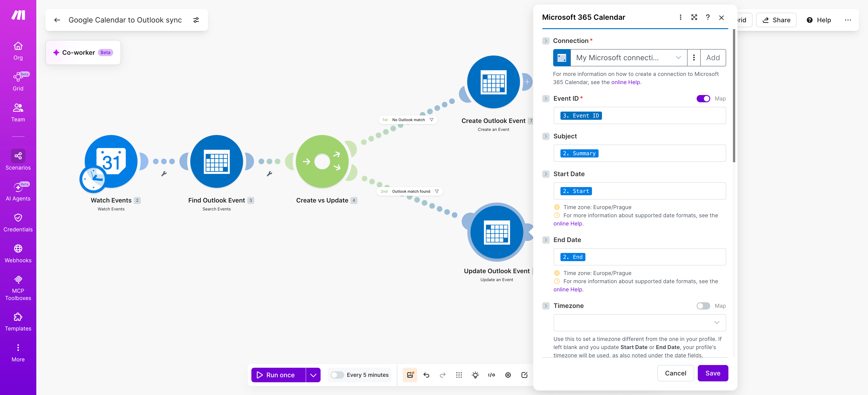Open the Timezone dropdown

coord(640,322)
